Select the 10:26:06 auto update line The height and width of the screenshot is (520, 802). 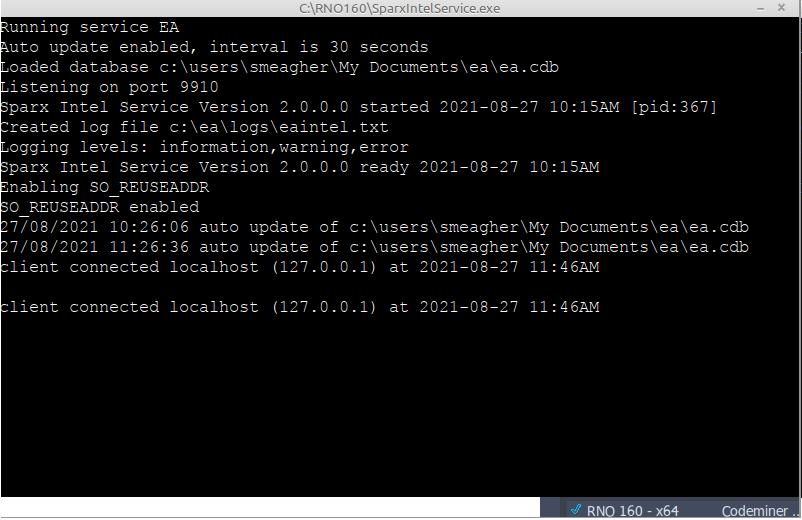374,227
